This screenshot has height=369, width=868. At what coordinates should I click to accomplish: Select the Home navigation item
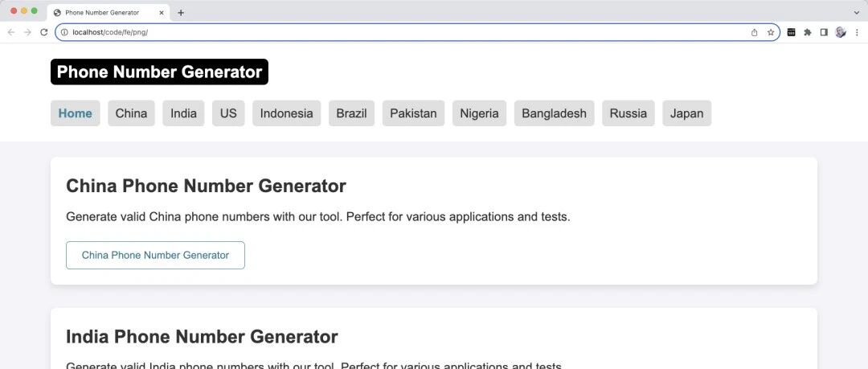(x=75, y=113)
